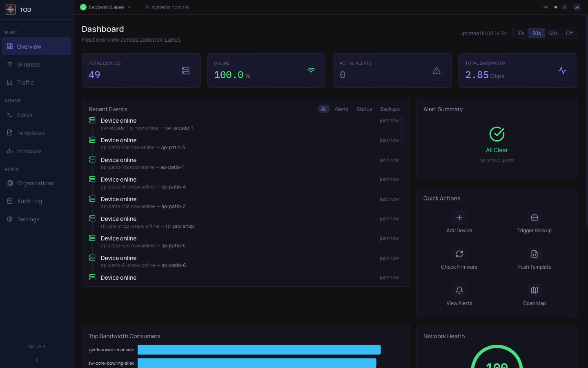Image resolution: width=588 pixels, height=368 pixels.
Task: Open Organizations from the admin menu
Action: [x=34, y=183]
